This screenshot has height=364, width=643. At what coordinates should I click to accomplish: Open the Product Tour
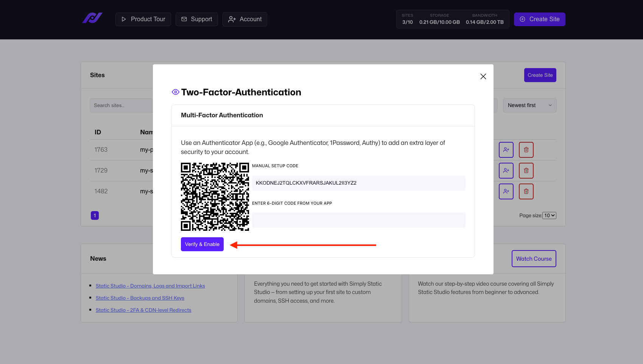pyautogui.click(x=143, y=19)
